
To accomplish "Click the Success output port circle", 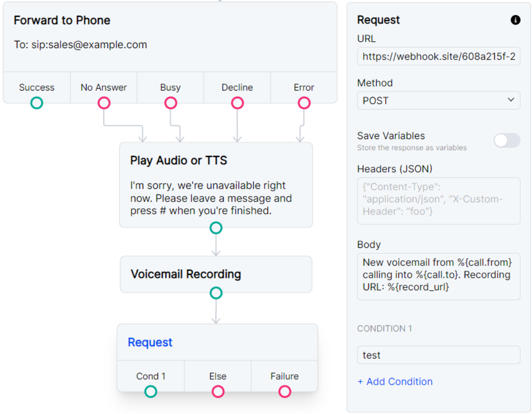I will pos(36,103).
